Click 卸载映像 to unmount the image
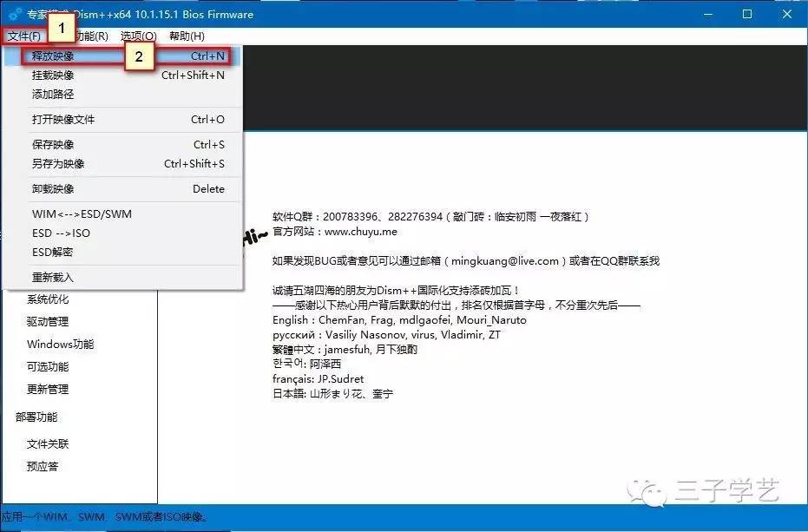 click(54, 188)
